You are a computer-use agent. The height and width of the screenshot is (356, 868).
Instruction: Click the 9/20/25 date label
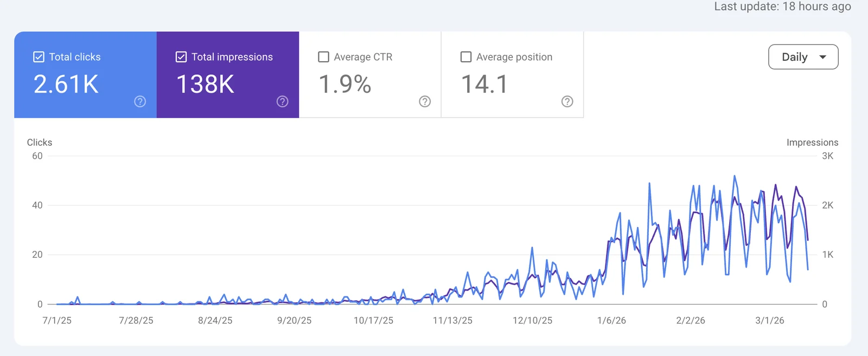[x=295, y=320]
